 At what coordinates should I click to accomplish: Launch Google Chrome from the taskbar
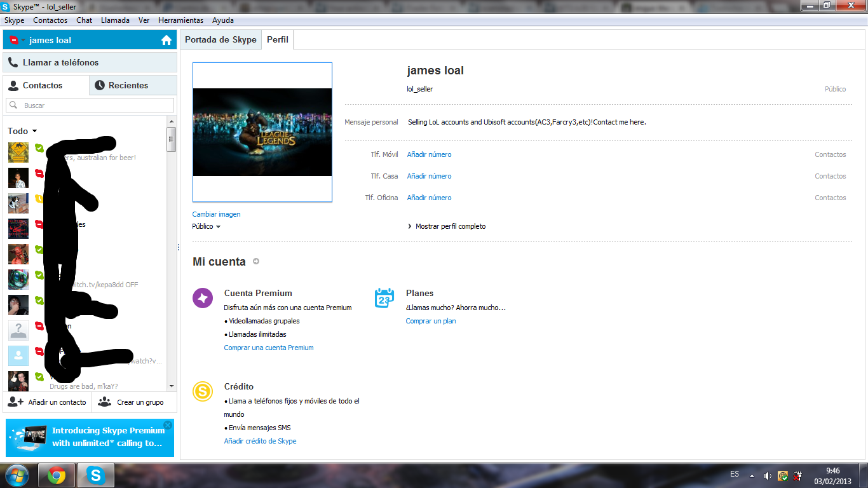(x=57, y=475)
